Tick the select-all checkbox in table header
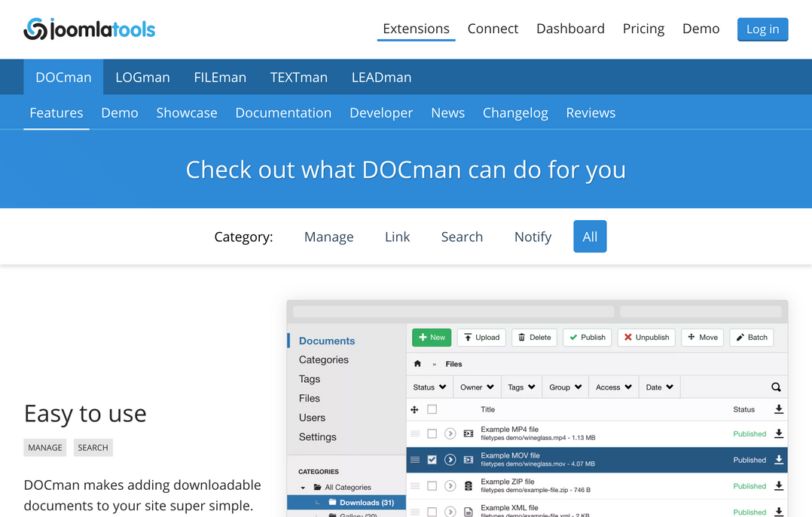The height and width of the screenshot is (517, 812). (432, 409)
